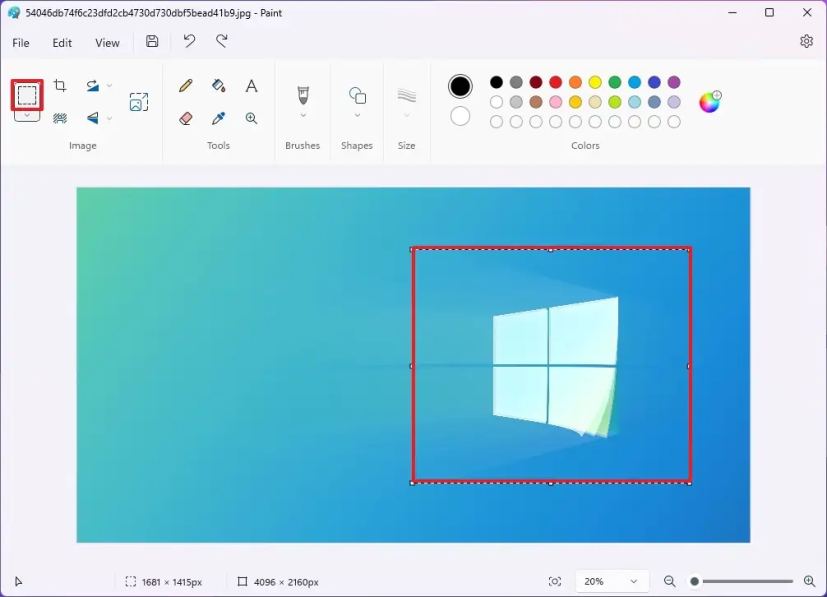Select the Eraser tool
The width and height of the screenshot is (827, 597).
click(x=185, y=117)
